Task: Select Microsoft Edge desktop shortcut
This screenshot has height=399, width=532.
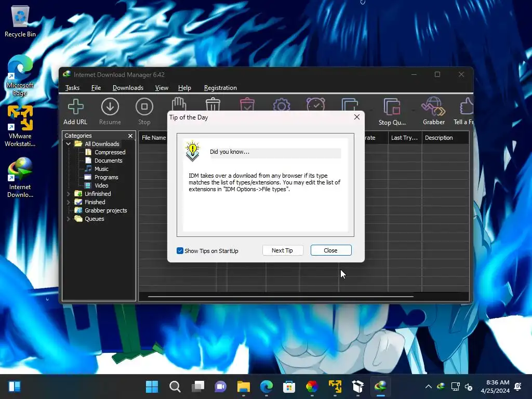Action: pos(20,76)
